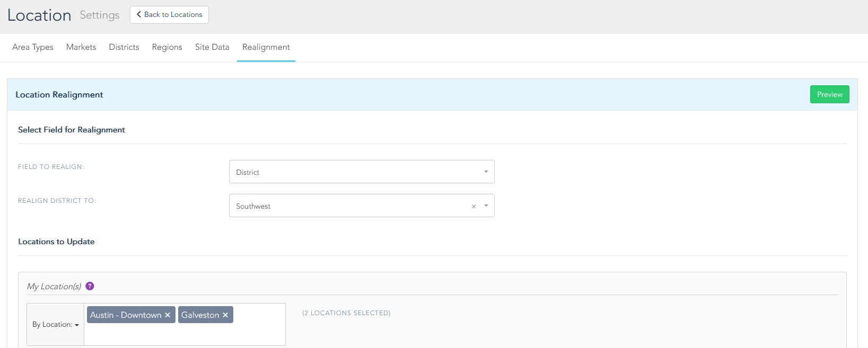Open the Realign District To dropdown arrow

pos(486,206)
